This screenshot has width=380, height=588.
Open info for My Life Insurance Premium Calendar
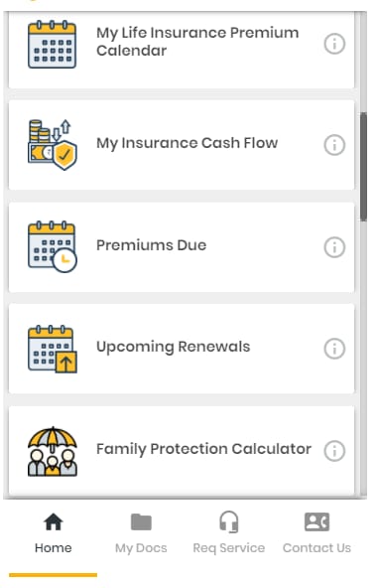click(334, 44)
